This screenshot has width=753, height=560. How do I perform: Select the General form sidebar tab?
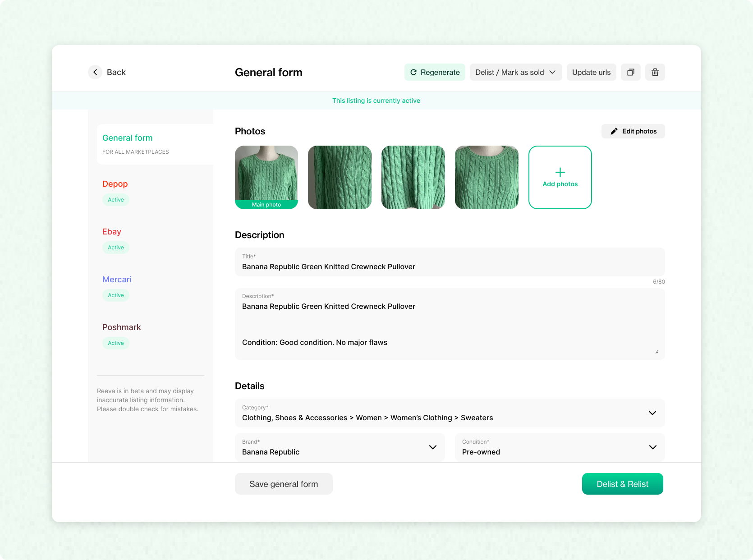coord(155,144)
